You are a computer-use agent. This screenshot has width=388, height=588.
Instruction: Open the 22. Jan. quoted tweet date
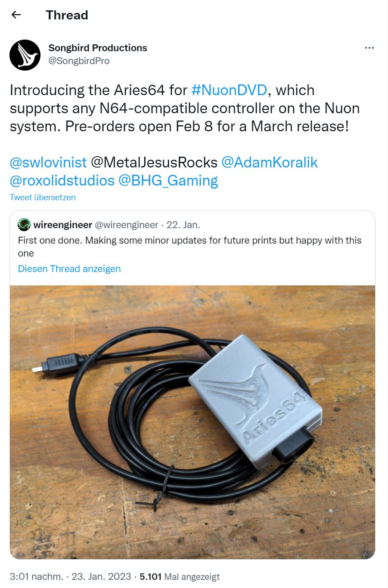click(x=183, y=225)
